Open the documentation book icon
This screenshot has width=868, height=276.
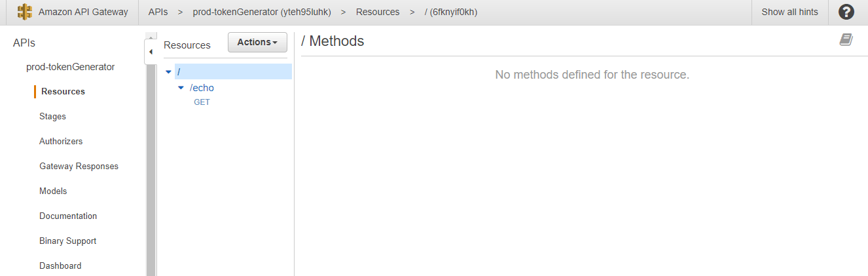pos(846,40)
